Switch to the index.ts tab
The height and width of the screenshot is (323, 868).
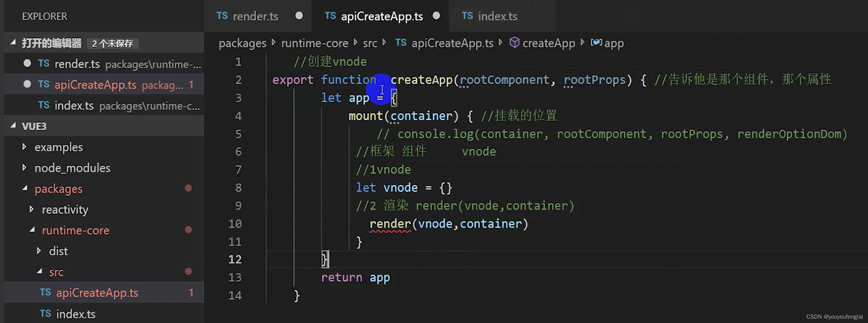(502, 16)
